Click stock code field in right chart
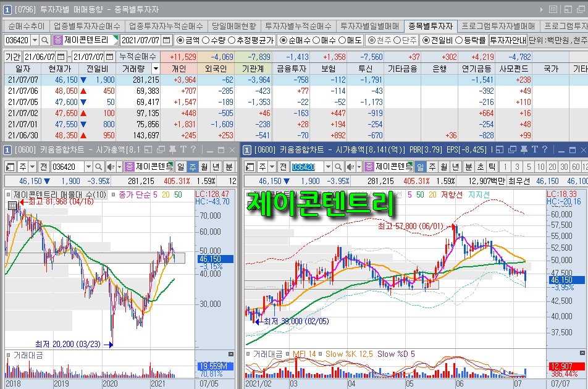The image size is (588, 389). coord(307,167)
